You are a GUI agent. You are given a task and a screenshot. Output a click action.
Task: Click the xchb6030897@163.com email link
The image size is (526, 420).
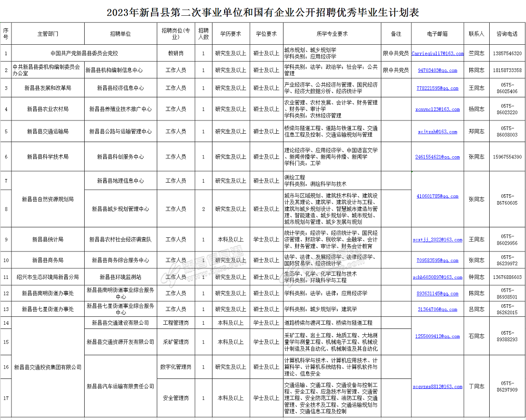pos(437,277)
